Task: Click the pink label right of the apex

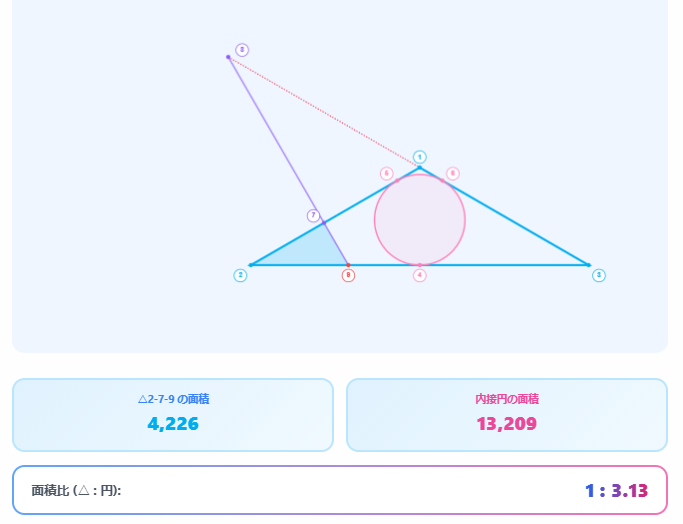Action: pos(453,173)
